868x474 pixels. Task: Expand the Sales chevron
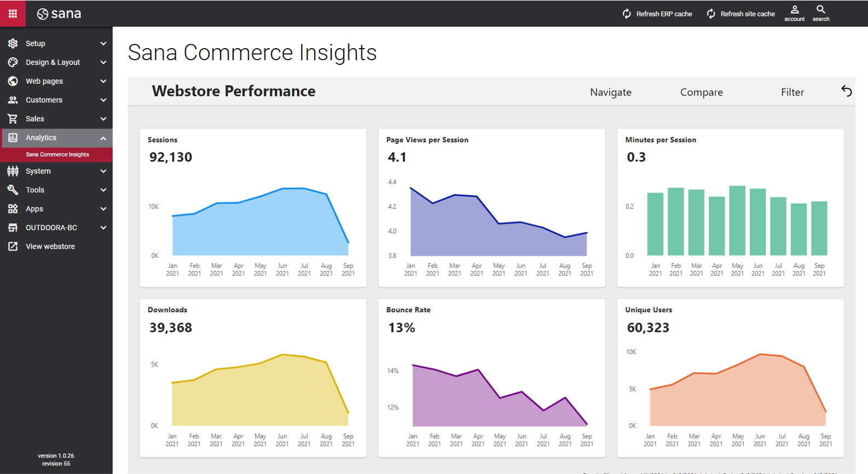coord(103,119)
